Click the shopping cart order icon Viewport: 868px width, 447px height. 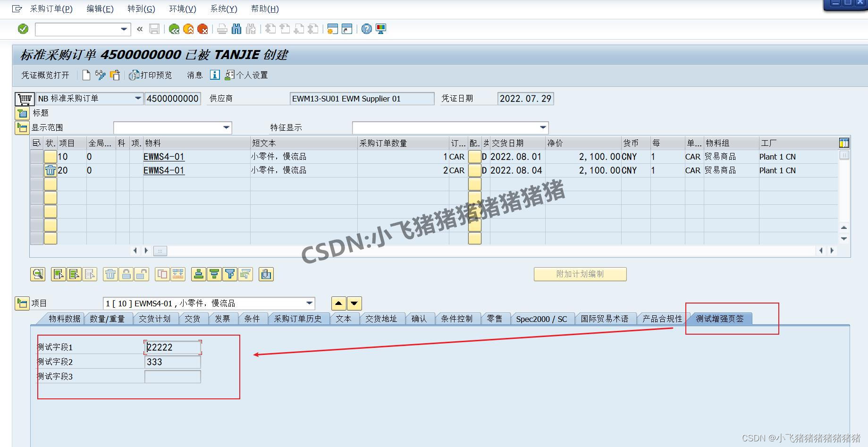click(x=24, y=99)
